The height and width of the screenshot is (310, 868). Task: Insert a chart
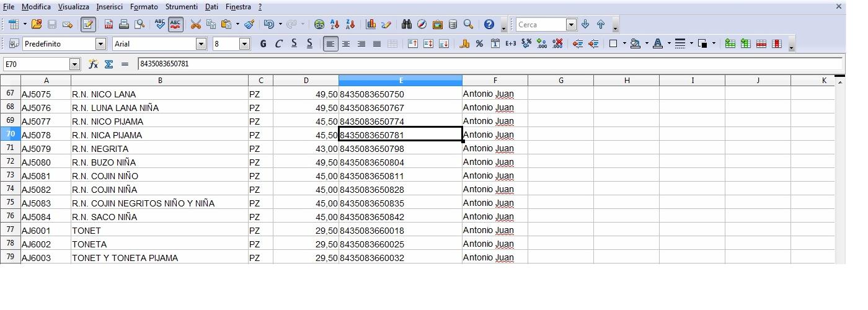371,24
